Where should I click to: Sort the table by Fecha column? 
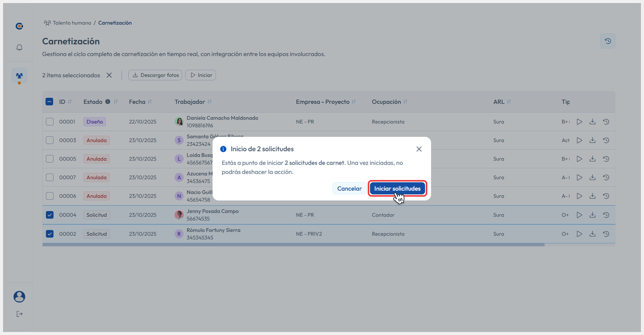click(150, 102)
